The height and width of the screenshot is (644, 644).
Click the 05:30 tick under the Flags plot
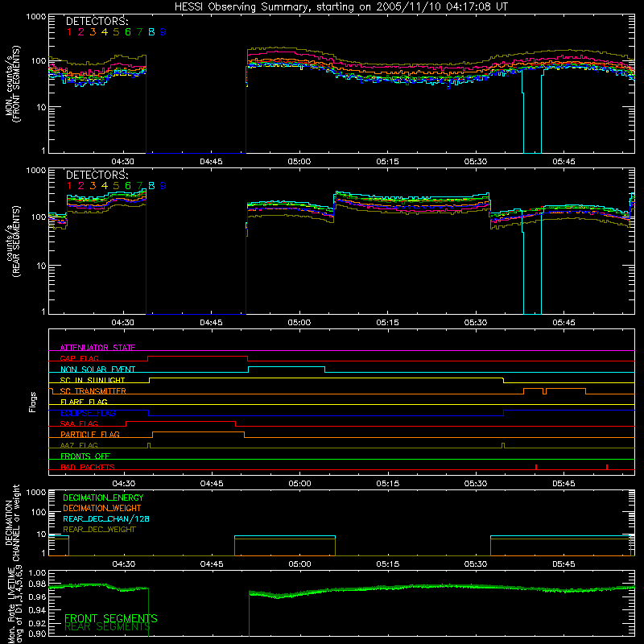click(476, 484)
